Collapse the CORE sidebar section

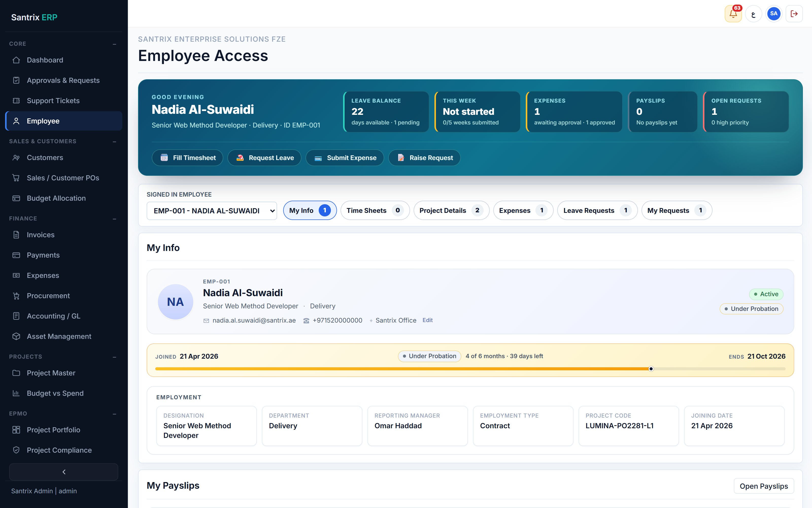click(x=114, y=44)
